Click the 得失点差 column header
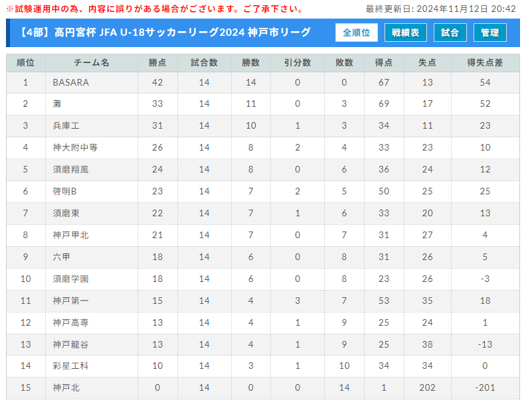The image size is (532, 408). pyautogui.click(x=486, y=62)
